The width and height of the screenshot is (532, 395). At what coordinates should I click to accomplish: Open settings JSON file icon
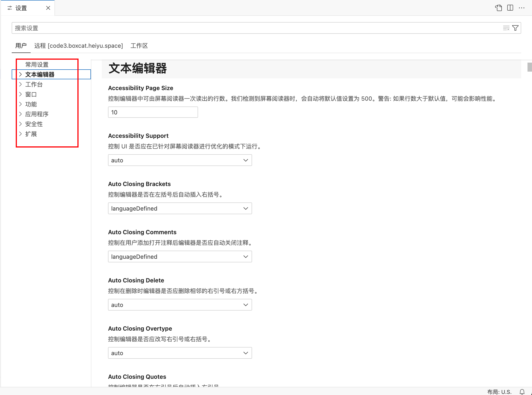coord(498,8)
